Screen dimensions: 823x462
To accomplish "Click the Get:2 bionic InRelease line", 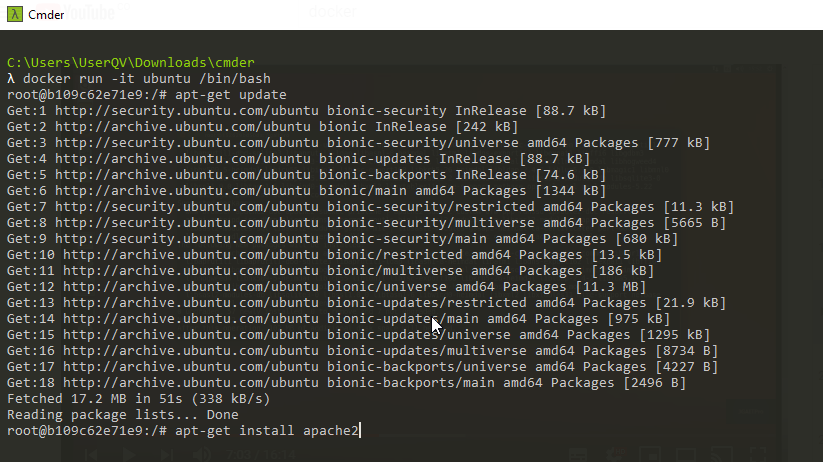I will click(262, 127).
